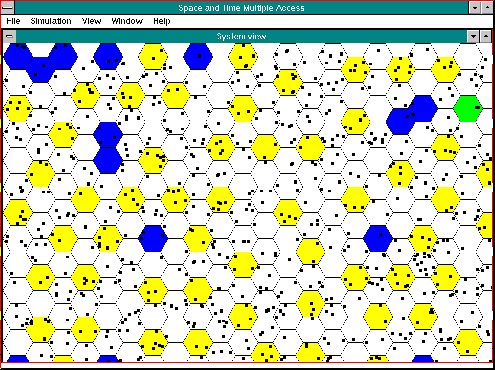This screenshot has width=495, height=370.
Task: Open the File menu
Action: [13, 21]
